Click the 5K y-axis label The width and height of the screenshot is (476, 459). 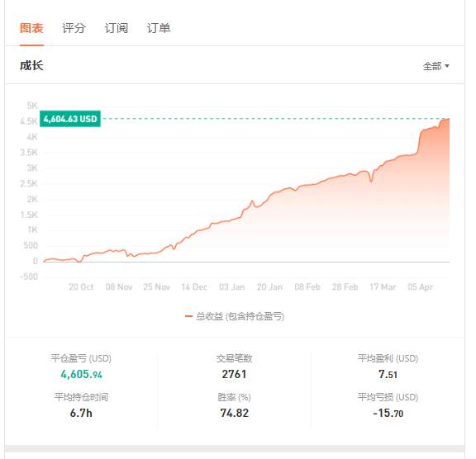[x=32, y=106]
